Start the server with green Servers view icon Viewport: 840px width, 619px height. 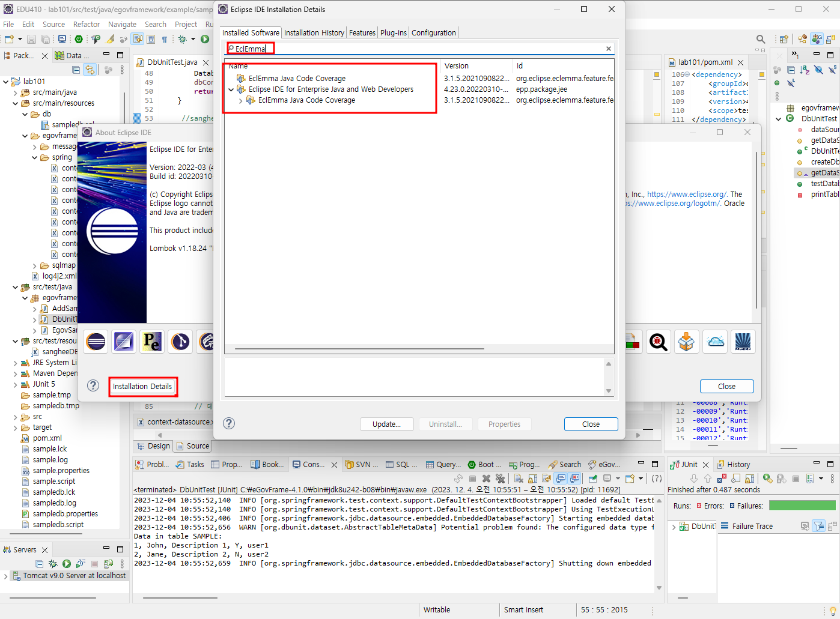point(67,564)
